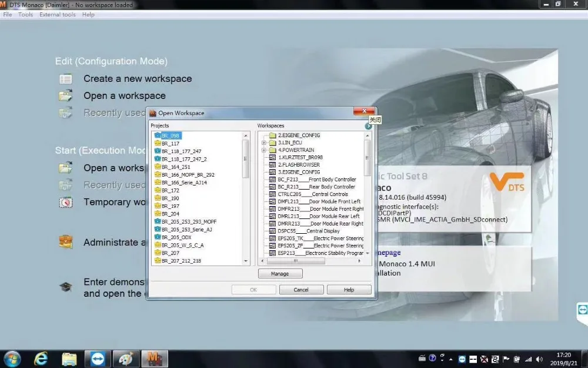The width and height of the screenshot is (588, 368).
Task: Open the External tools menu
Action: tap(58, 15)
